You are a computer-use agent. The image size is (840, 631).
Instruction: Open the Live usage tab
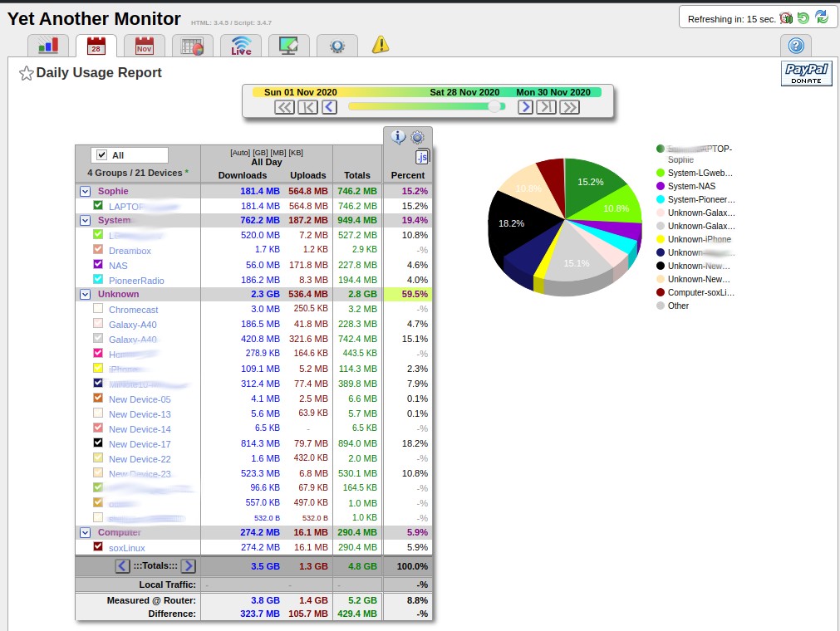tap(241, 46)
